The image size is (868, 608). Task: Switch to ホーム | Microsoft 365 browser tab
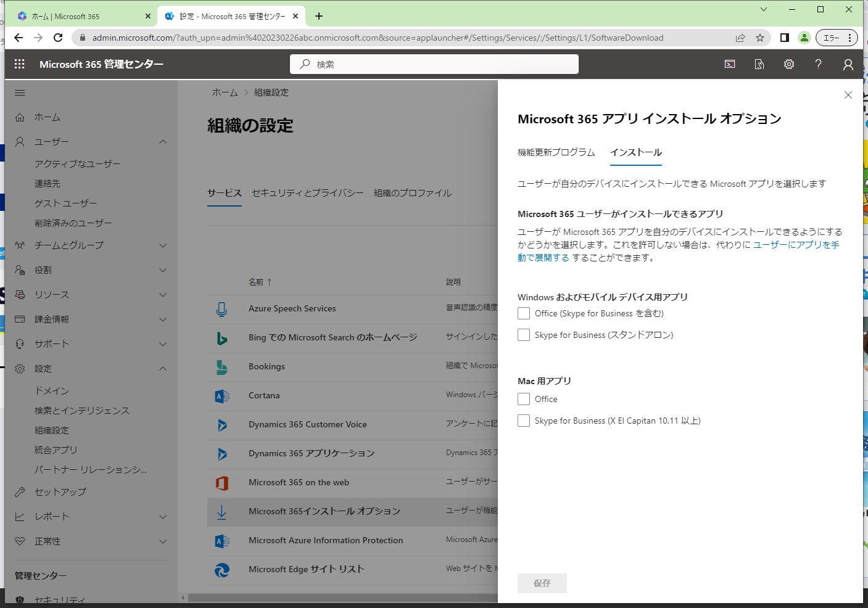85,17
